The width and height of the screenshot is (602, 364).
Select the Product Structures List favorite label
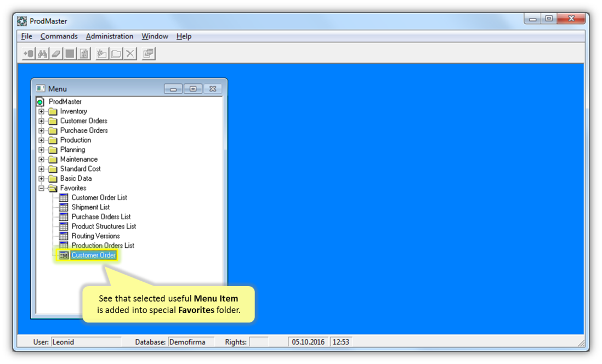tap(104, 226)
